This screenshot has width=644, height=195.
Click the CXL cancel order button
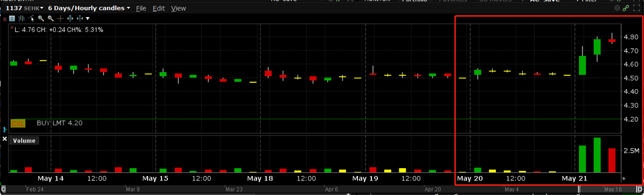(x=18, y=123)
